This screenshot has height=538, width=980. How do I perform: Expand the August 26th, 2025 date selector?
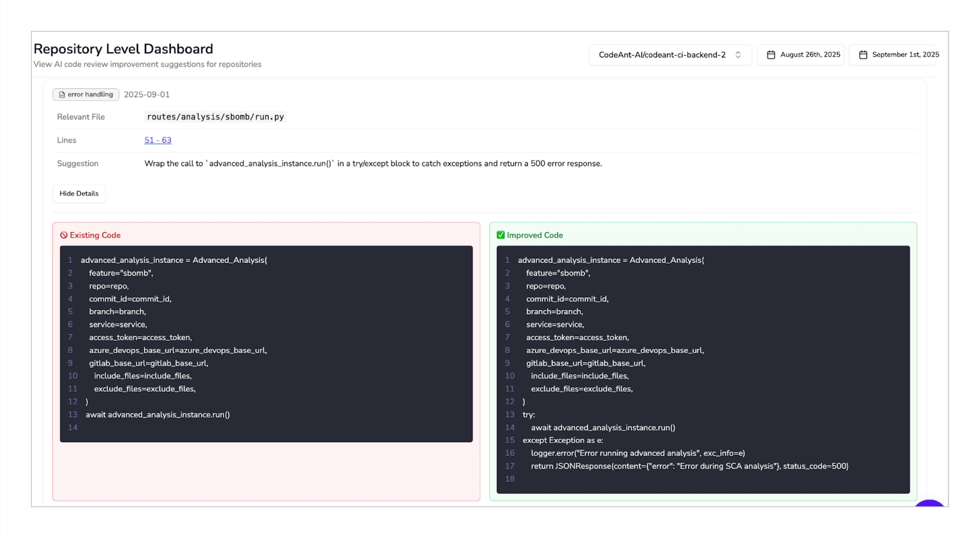tap(800, 54)
